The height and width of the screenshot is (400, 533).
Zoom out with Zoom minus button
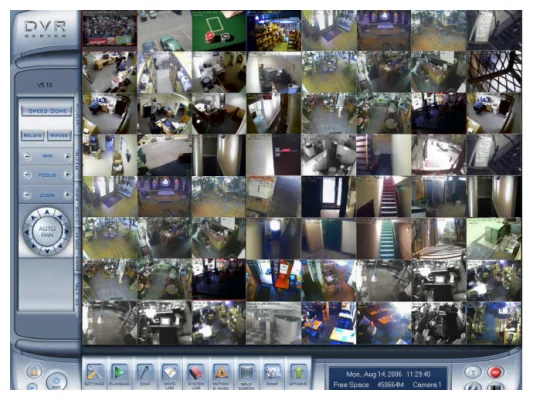[27, 195]
